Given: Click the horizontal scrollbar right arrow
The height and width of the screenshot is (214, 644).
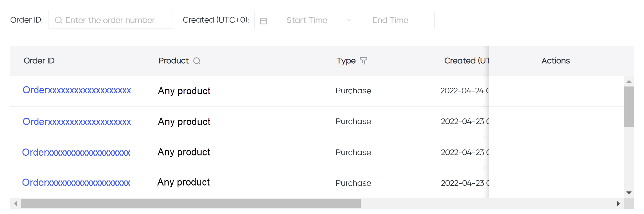Looking at the screenshot, I should point(618,204).
